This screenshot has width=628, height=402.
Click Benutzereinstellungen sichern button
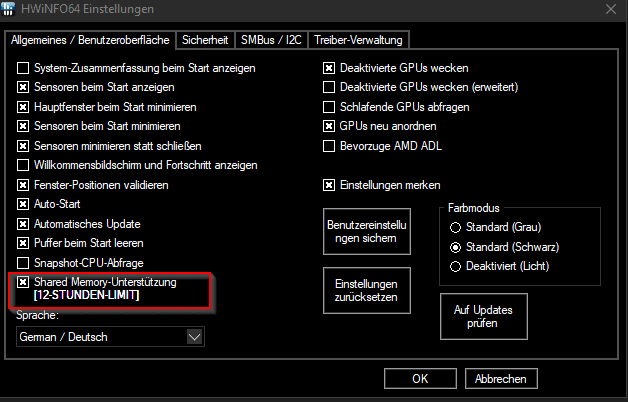(367, 231)
